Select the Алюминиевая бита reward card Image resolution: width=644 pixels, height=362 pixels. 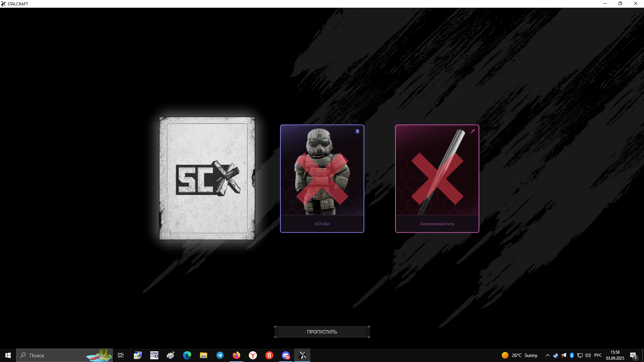click(x=437, y=179)
